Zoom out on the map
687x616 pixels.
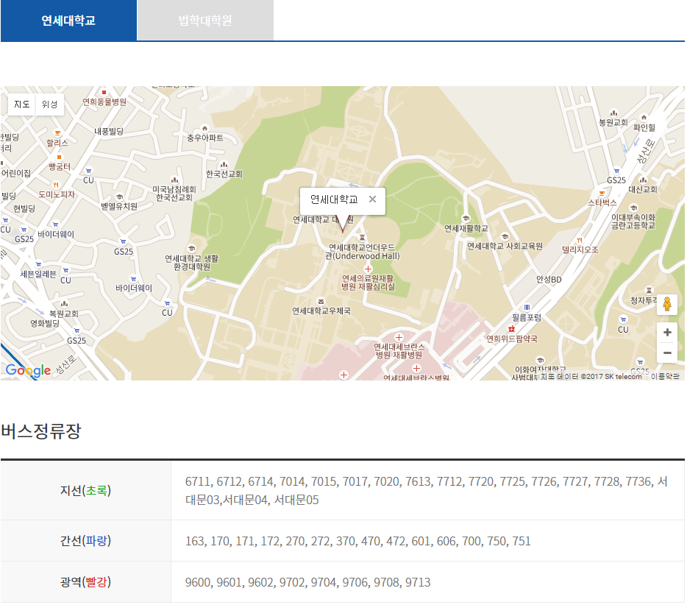tap(666, 353)
